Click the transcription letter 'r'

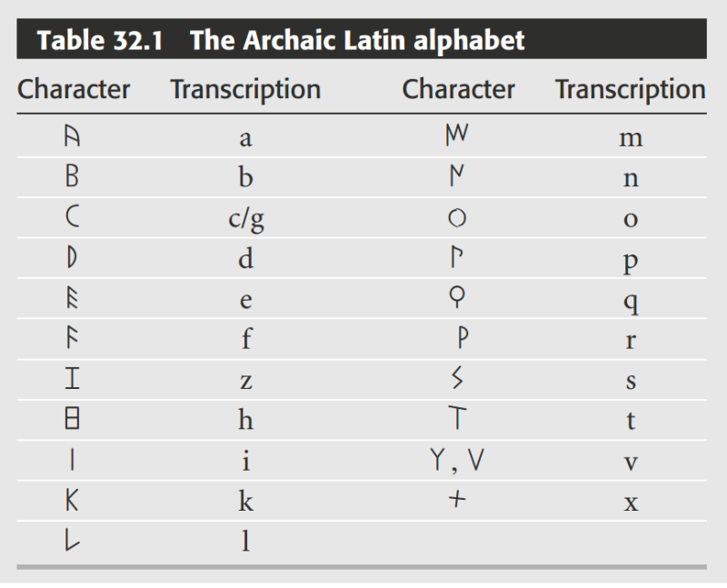tap(631, 340)
